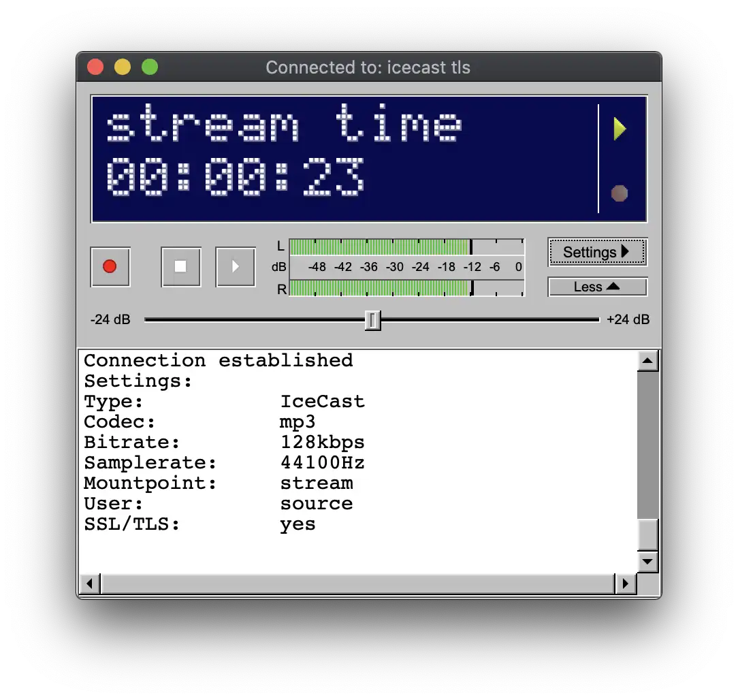Click the 'Connected to: icecast tls' title bar
The image size is (738, 700).
coord(368,67)
